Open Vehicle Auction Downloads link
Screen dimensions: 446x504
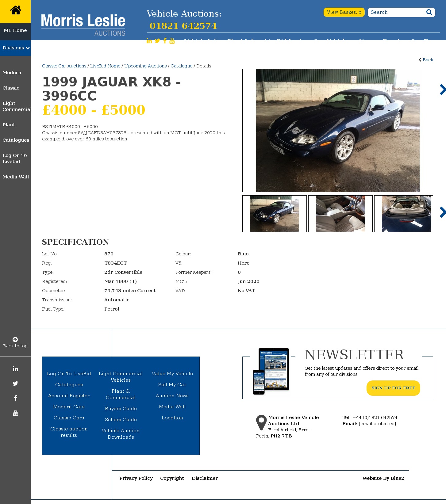point(121,434)
